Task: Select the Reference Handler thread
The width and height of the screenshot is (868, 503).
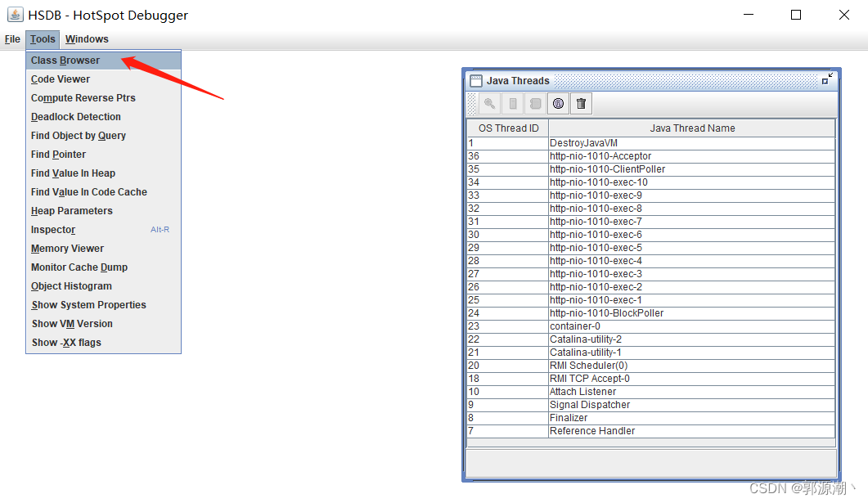Action: tap(651, 431)
